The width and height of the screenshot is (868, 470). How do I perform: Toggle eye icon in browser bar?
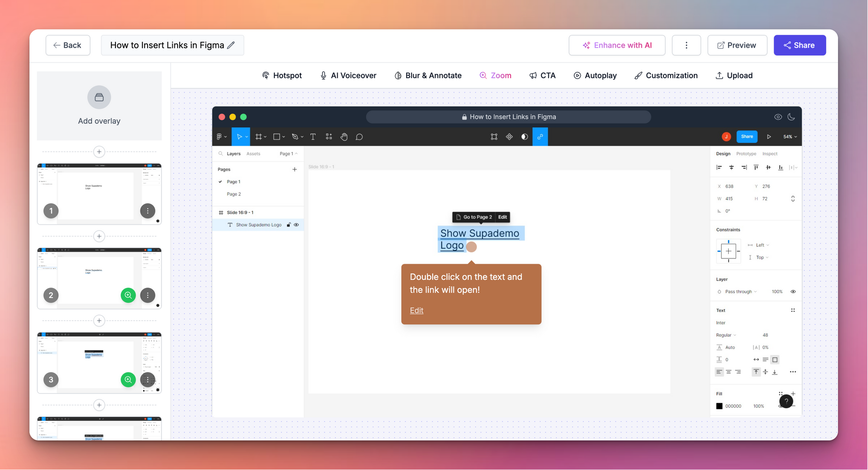[x=778, y=117]
